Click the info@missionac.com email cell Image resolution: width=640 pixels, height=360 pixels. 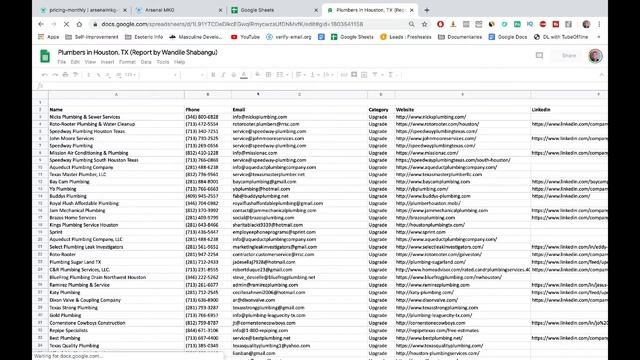click(x=299, y=153)
